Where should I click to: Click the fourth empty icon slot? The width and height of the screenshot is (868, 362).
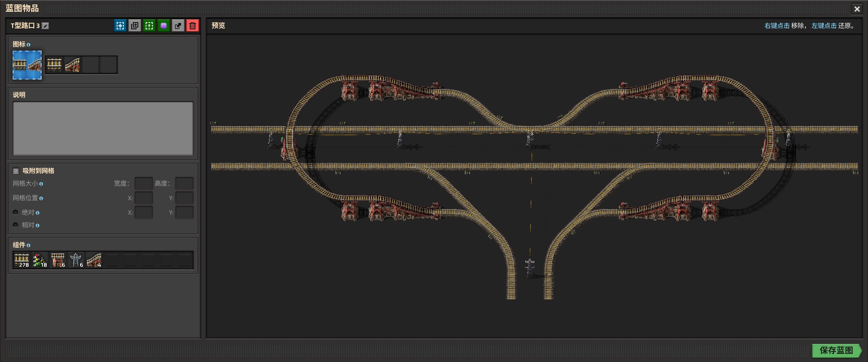(x=108, y=65)
